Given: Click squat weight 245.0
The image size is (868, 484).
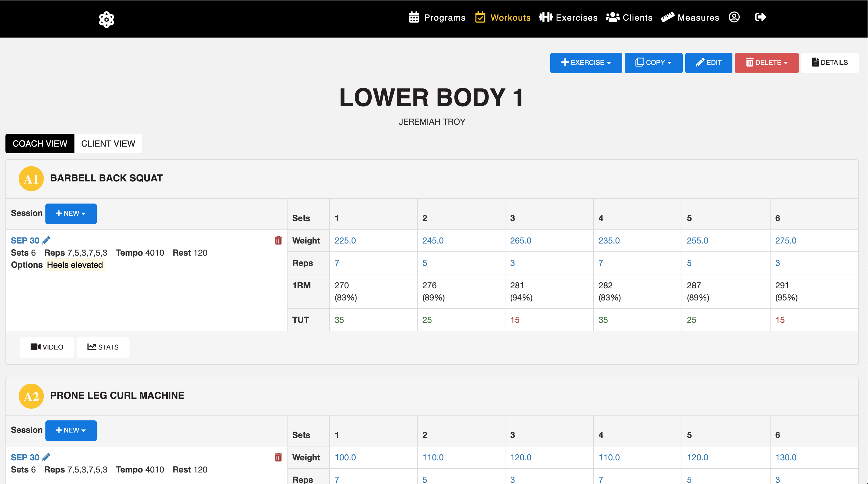Looking at the screenshot, I should point(433,240).
